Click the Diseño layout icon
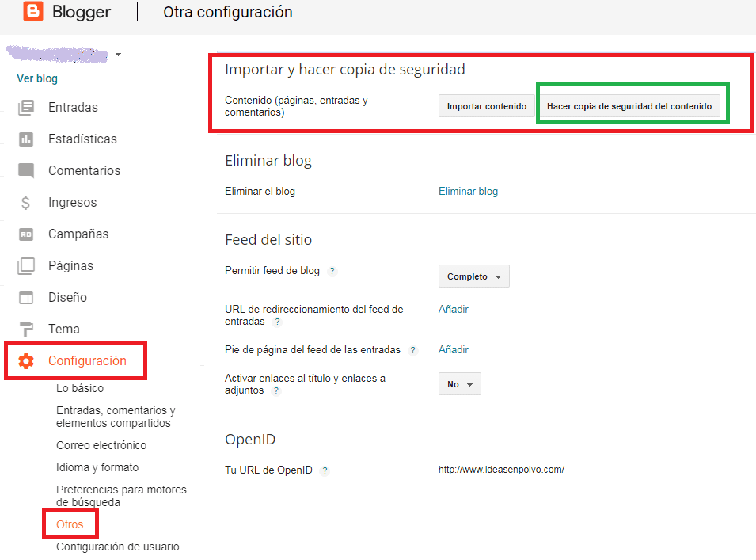 pyautogui.click(x=26, y=298)
